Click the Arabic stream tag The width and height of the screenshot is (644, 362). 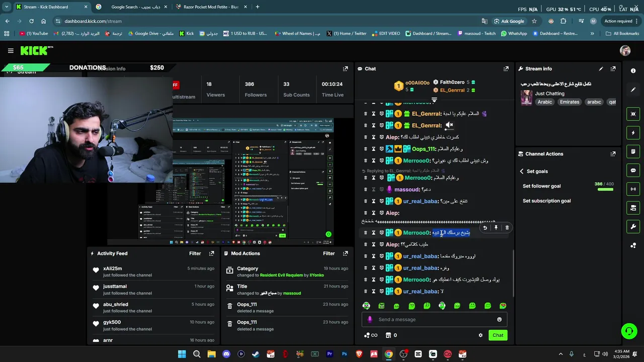click(545, 102)
